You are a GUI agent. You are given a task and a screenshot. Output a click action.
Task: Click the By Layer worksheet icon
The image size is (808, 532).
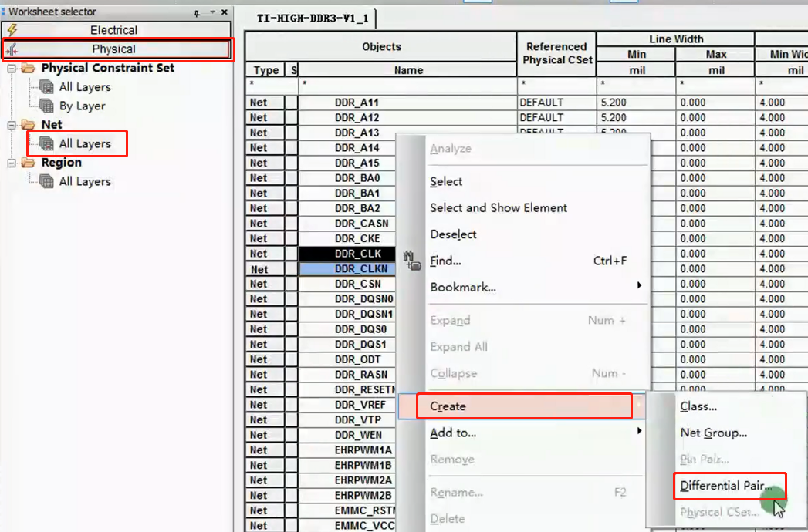click(46, 106)
